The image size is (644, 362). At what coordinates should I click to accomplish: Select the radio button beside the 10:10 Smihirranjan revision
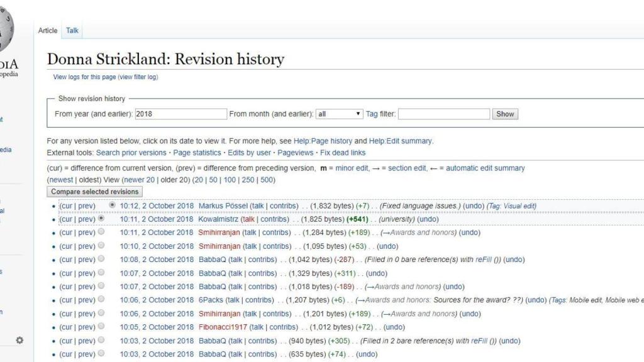point(100,246)
